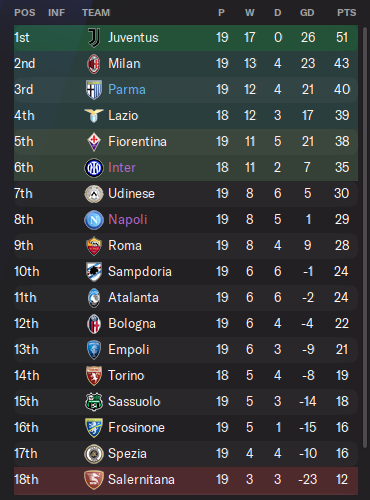
Task: Select the Torino row in 14th
Action: click(186, 376)
